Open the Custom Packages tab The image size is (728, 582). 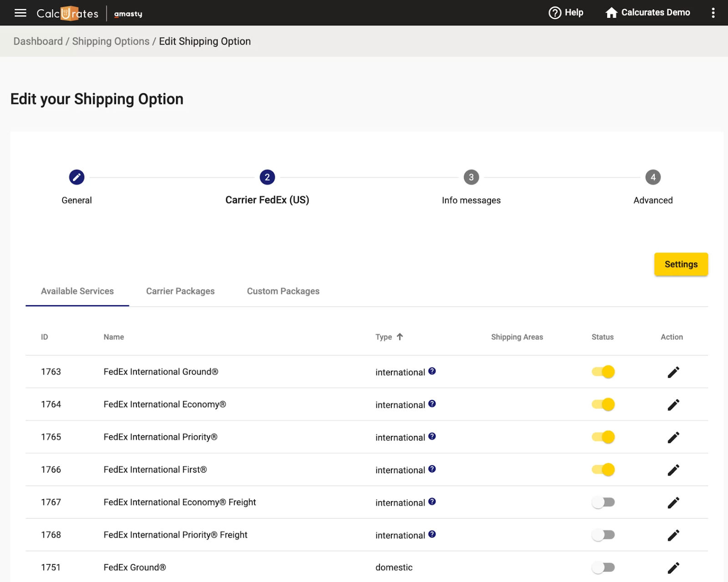(283, 291)
